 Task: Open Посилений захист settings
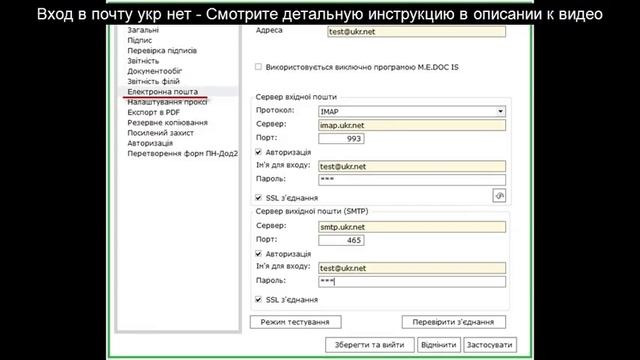click(160, 133)
